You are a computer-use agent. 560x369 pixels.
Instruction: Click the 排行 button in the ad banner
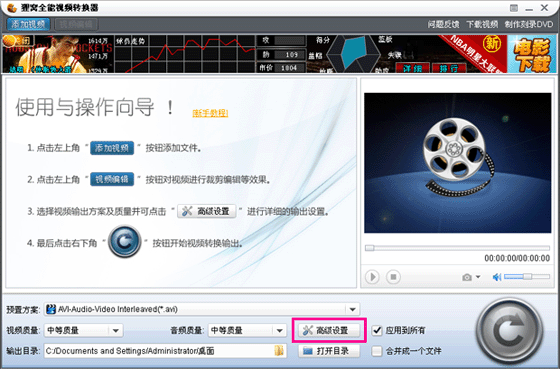(449, 68)
